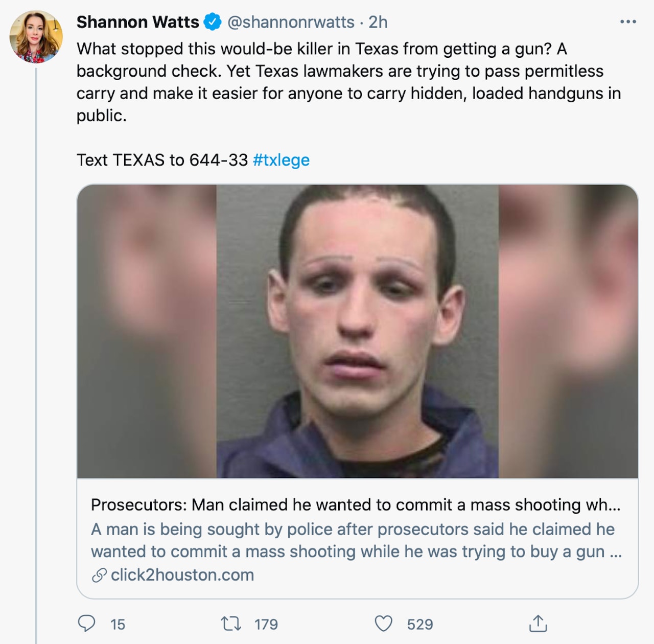The image size is (654, 644).
Task: Click the 15 replies count
Action: 118,624
